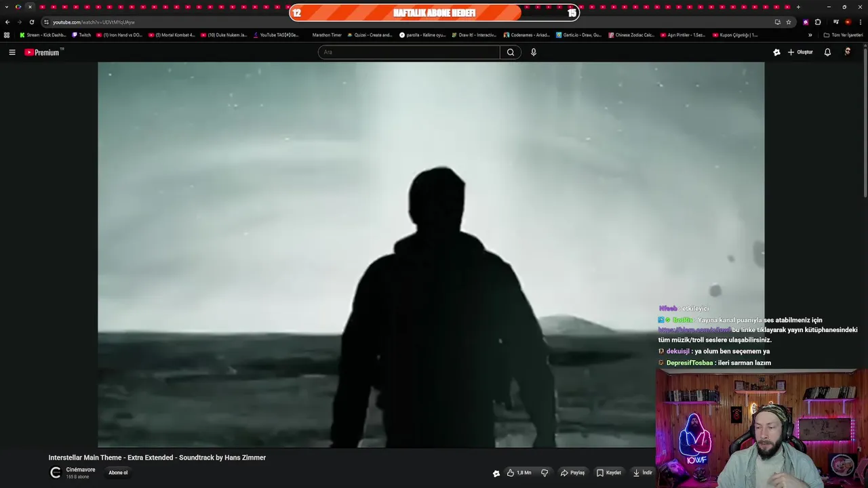
Task: Start voice search with microphone icon
Action: click(534, 52)
